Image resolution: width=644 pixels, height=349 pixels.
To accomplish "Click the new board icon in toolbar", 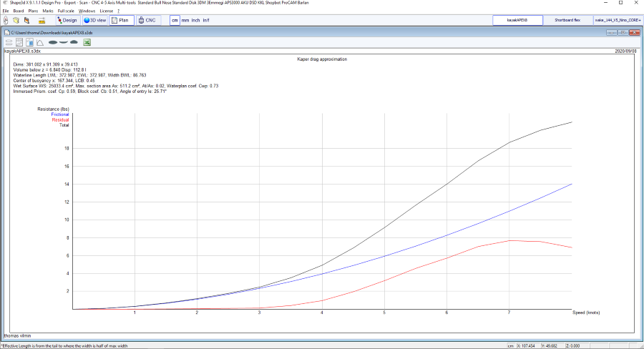I will (x=6, y=20).
